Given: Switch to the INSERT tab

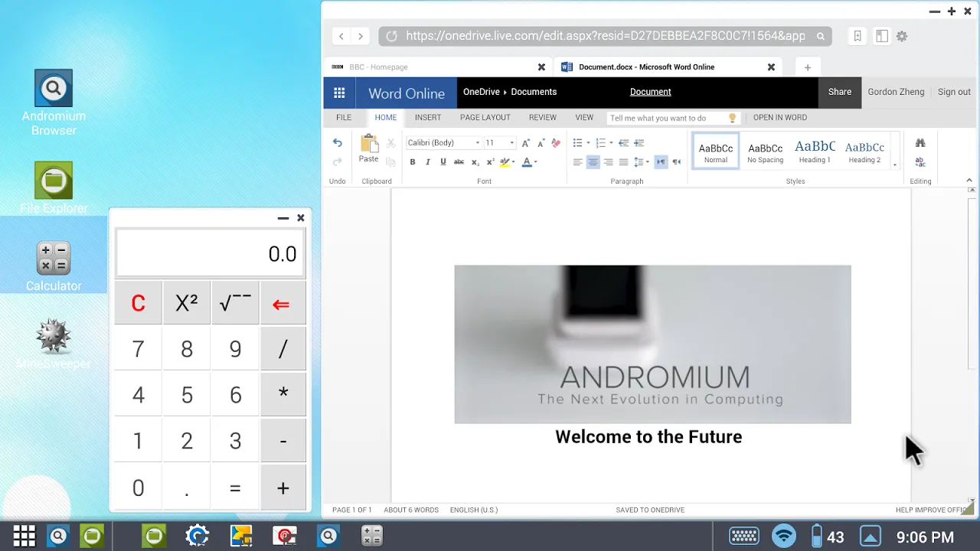Looking at the screenshot, I should coord(428,118).
